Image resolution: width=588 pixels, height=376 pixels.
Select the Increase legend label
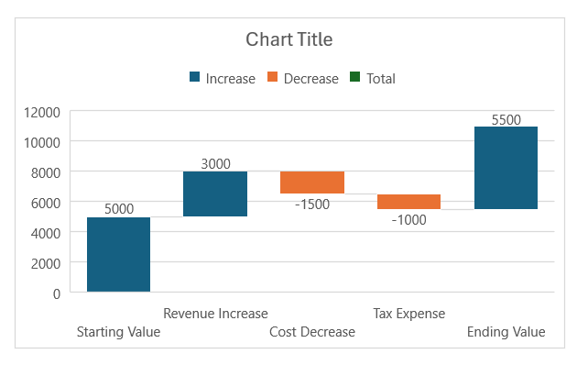pyautogui.click(x=231, y=79)
